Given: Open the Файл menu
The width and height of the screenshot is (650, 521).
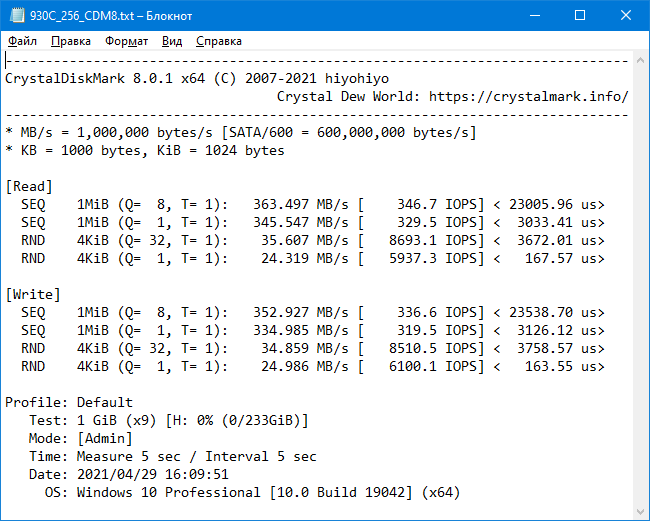Looking at the screenshot, I should tap(22, 41).
